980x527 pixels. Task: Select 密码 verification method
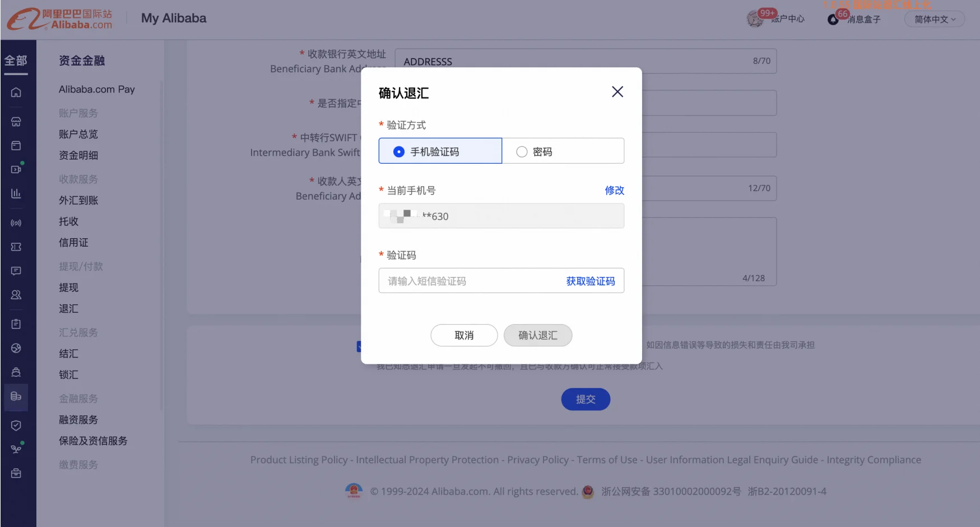tap(563, 151)
